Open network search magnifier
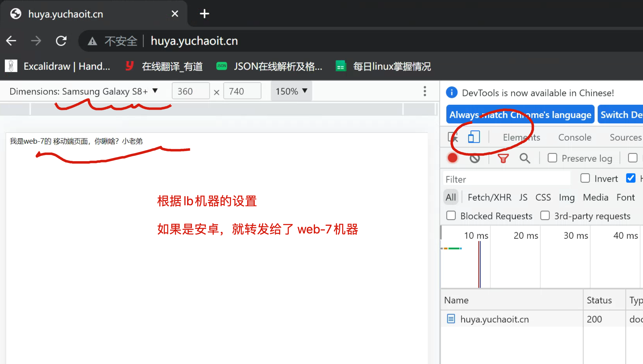643x364 pixels. (525, 158)
